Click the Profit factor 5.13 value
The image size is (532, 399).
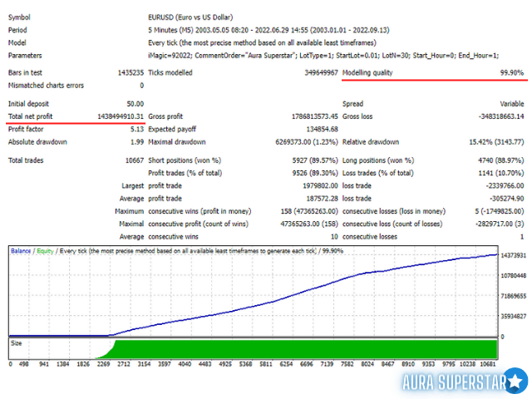(136, 129)
